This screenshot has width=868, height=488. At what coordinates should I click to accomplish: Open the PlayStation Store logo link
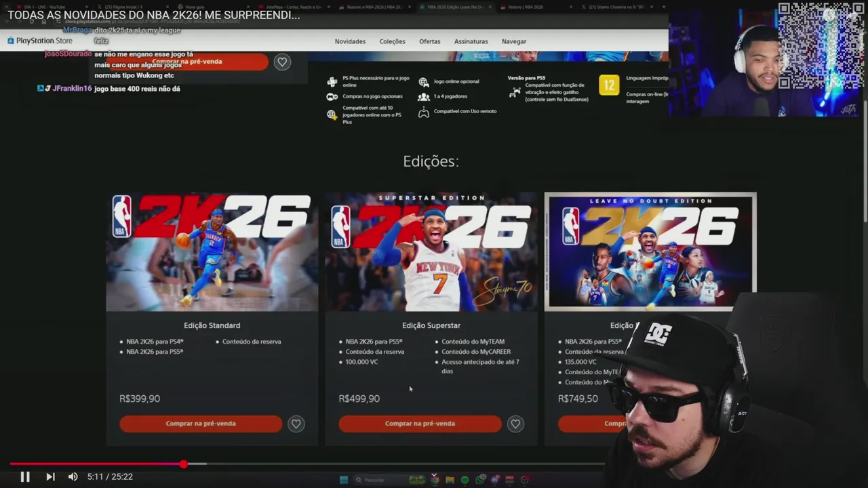click(39, 41)
